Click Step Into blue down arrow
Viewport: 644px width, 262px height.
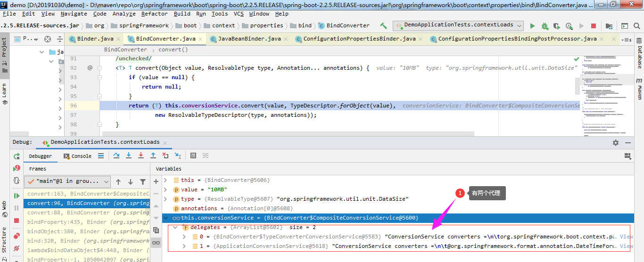tap(129, 156)
